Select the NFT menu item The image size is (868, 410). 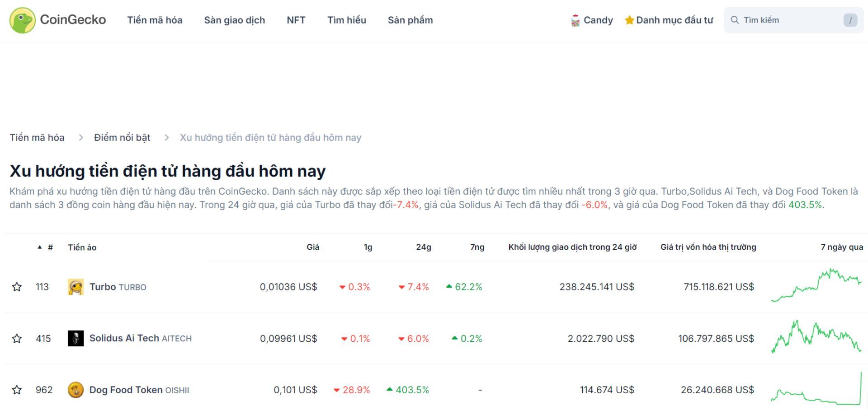pos(296,20)
